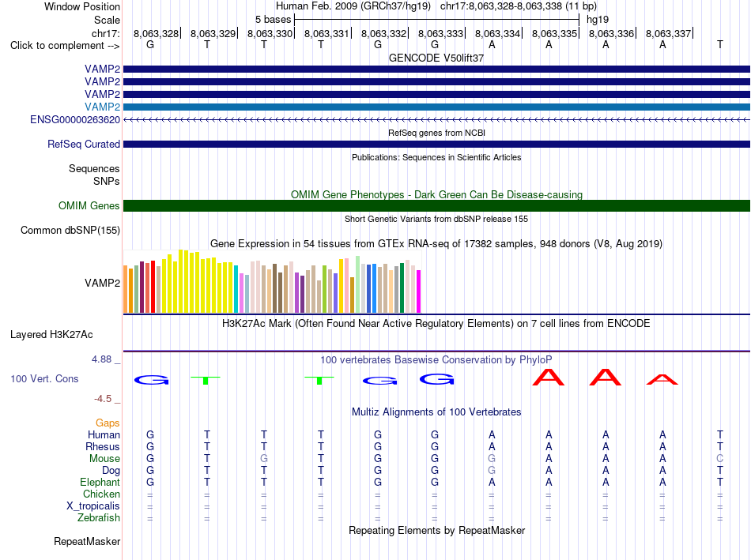
Task: Click the 5 bases scale bar text
Action: tap(273, 20)
